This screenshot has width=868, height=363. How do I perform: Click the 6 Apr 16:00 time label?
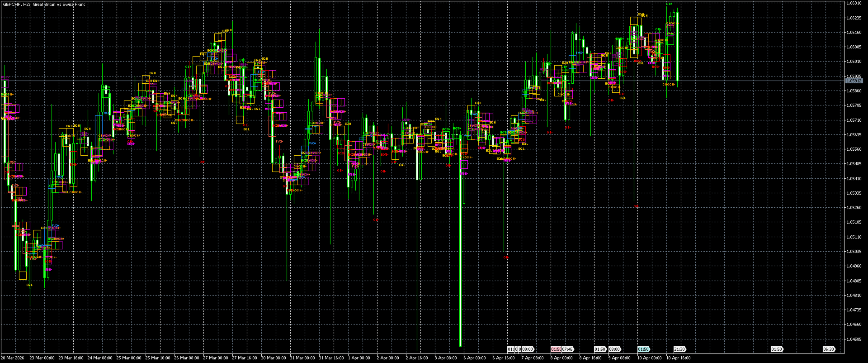(504, 358)
